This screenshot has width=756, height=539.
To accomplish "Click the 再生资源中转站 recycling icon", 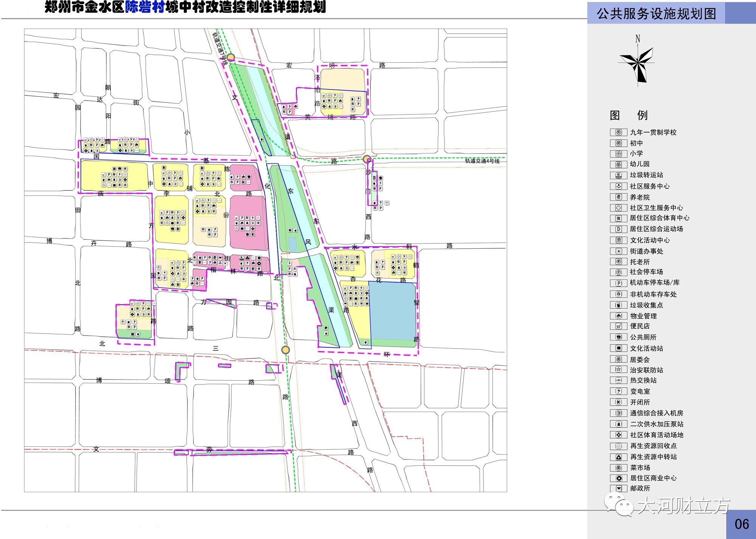I will tap(618, 457).
